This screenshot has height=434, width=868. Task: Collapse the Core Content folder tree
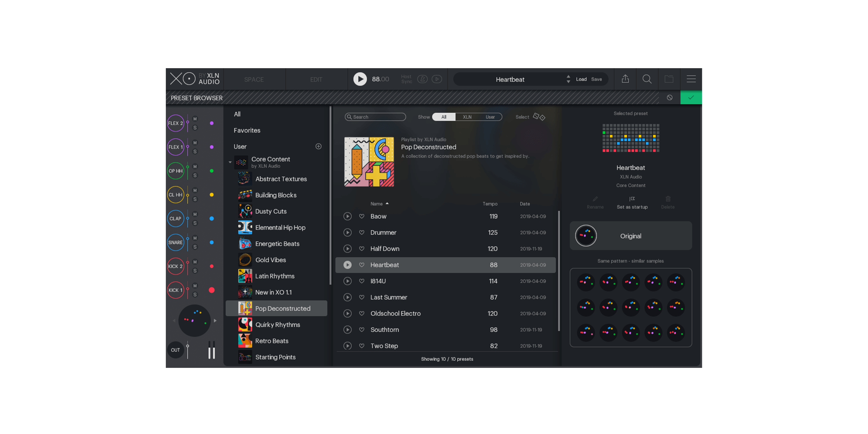pyautogui.click(x=230, y=162)
